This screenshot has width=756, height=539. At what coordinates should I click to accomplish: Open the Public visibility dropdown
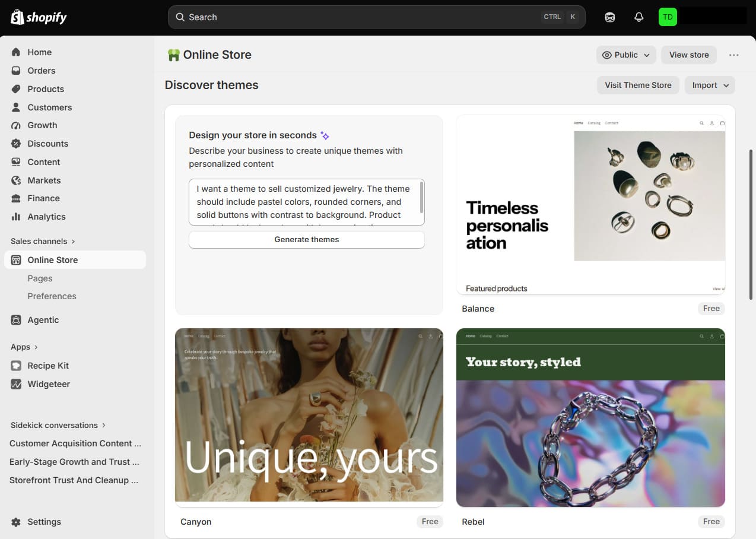pyautogui.click(x=626, y=55)
